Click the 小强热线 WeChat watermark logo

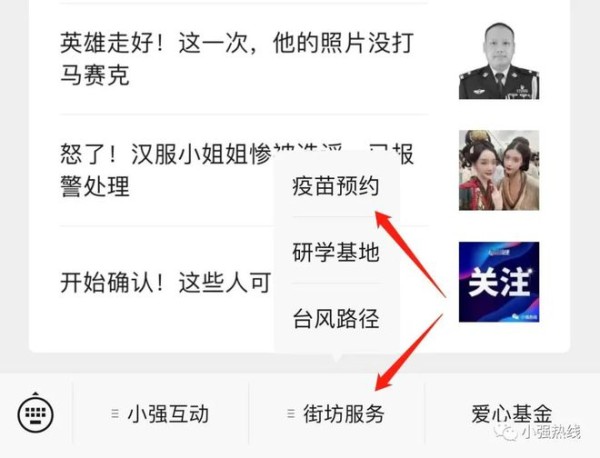click(x=537, y=432)
